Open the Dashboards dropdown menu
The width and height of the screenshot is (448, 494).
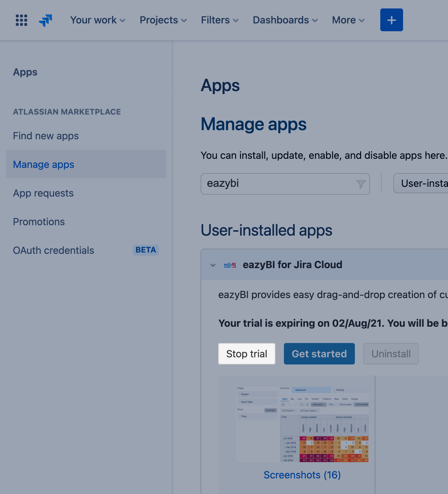coord(285,20)
